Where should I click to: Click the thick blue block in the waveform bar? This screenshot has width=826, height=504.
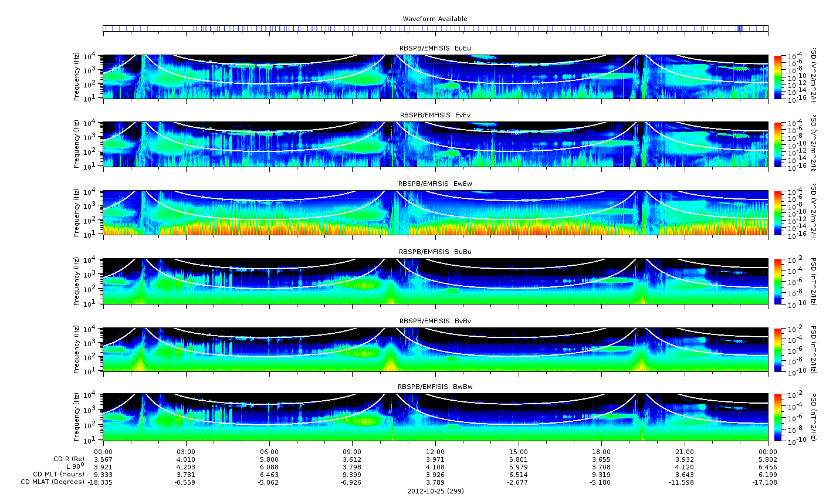click(740, 28)
